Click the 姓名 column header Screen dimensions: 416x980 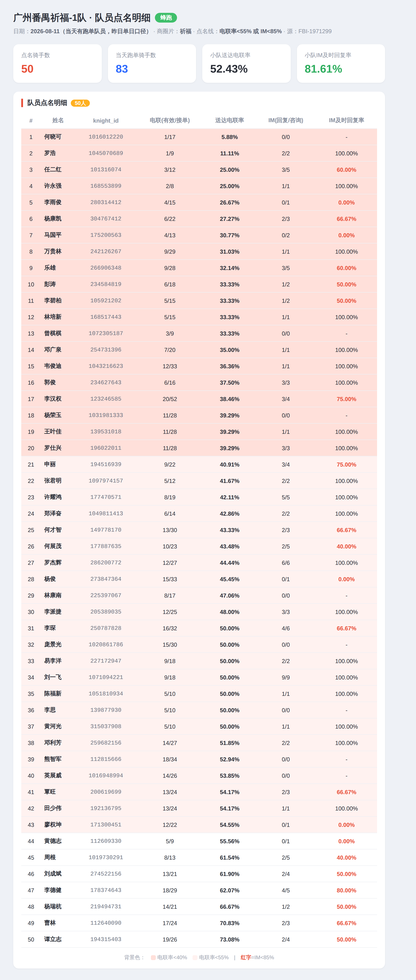tap(58, 120)
